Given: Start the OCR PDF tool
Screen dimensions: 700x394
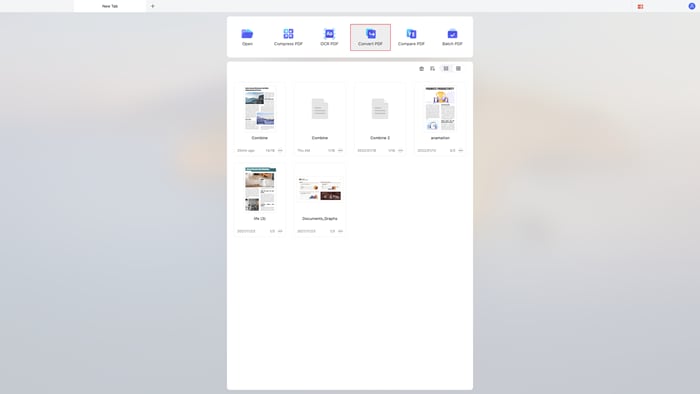Looking at the screenshot, I should pyautogui.click(x=329, y=37).
